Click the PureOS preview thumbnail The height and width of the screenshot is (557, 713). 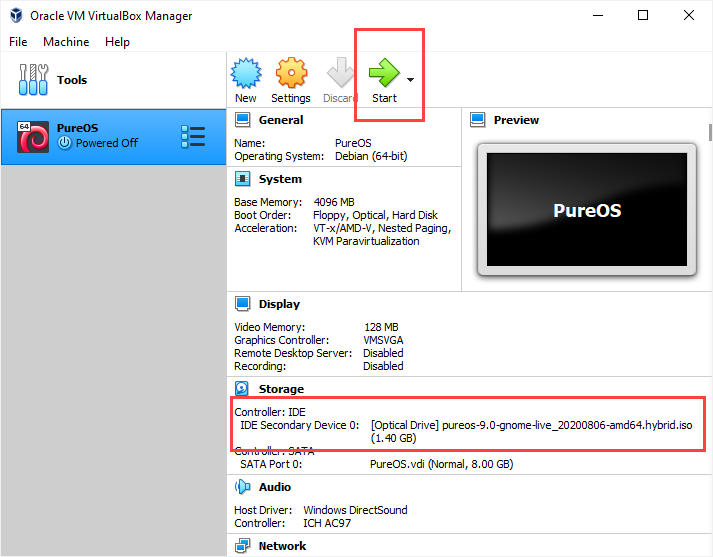point(587,210)
